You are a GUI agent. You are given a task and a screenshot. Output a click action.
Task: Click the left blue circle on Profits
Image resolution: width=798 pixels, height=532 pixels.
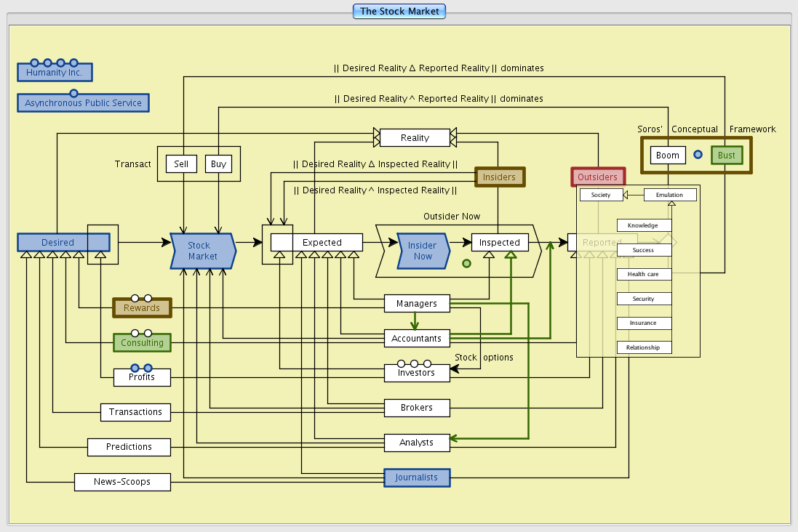tap(135, 368)
